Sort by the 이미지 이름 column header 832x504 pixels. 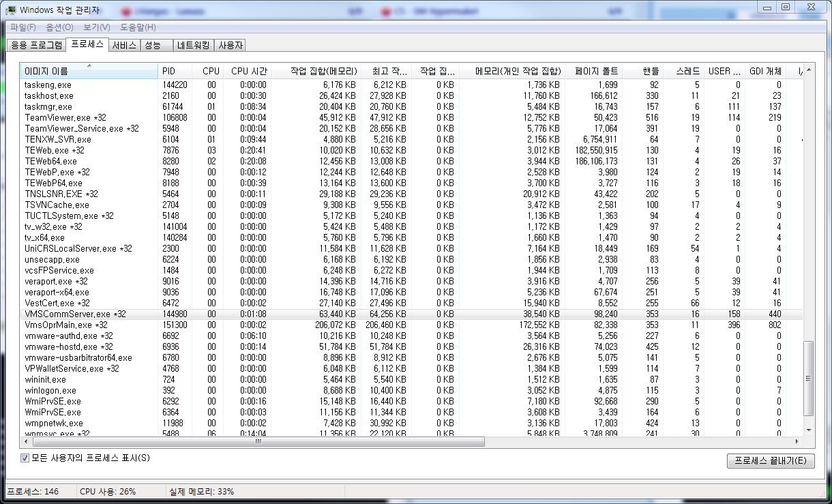[x=89, y=72]
